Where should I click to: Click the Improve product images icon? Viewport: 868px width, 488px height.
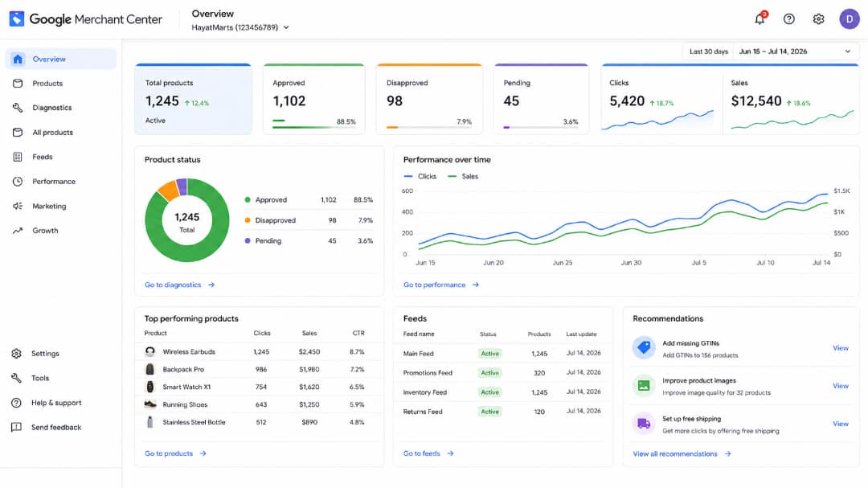pyautogui.click(x=644, y=386)
